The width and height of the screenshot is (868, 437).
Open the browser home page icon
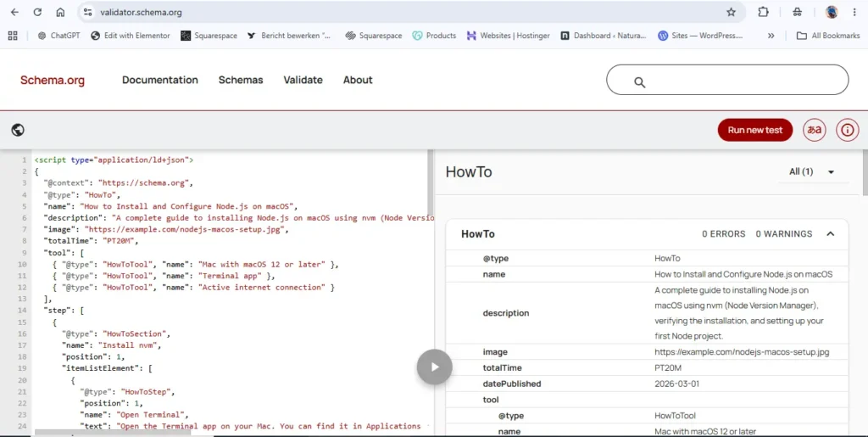pos(60,12)
